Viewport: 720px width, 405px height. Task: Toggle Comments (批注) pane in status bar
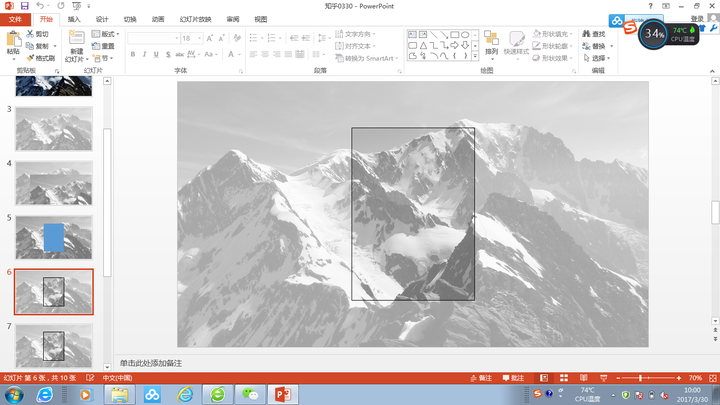tap(513, 378)
